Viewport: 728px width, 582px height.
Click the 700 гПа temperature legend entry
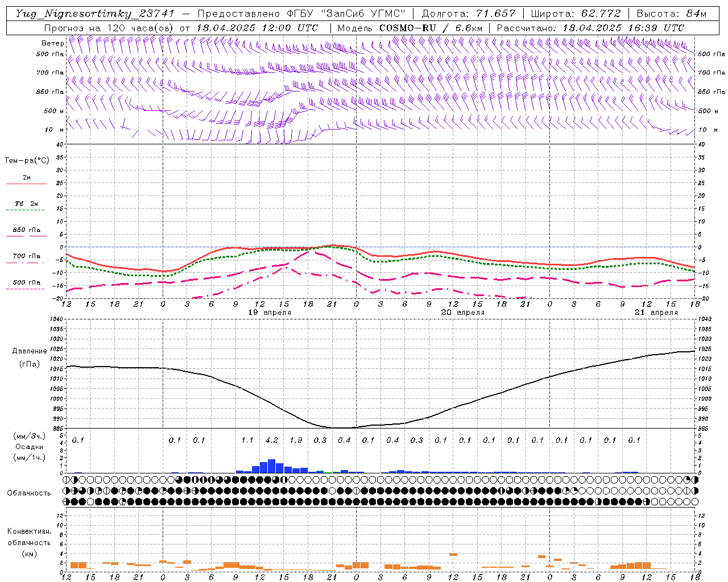click(x=26, y=256)
